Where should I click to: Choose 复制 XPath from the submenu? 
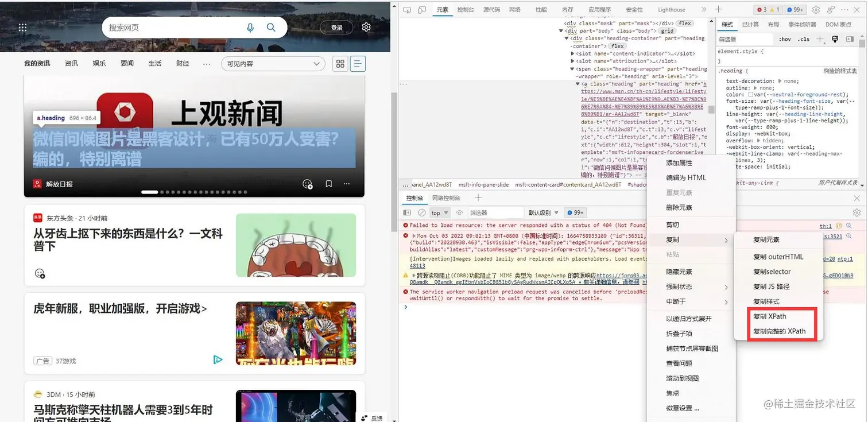(770, 316)
